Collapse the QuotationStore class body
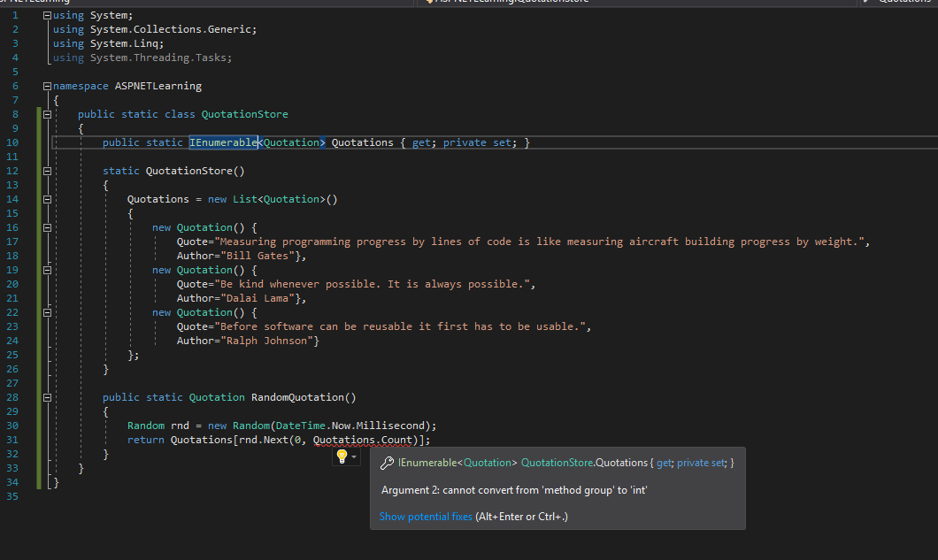 46,114
